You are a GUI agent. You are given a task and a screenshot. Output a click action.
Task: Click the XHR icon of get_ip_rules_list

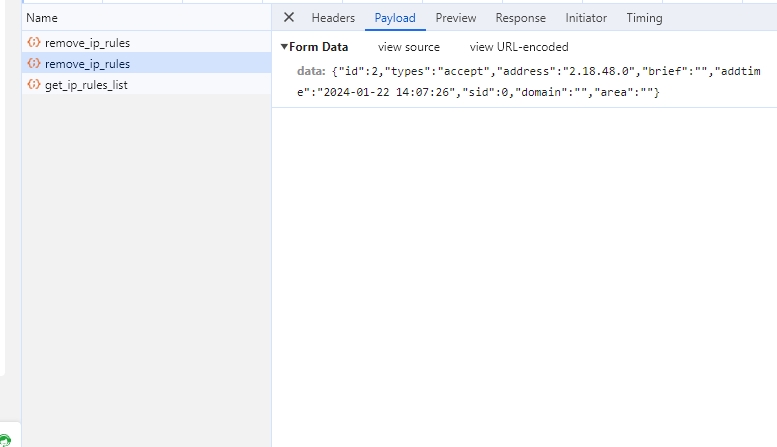(x=34, y=84)
